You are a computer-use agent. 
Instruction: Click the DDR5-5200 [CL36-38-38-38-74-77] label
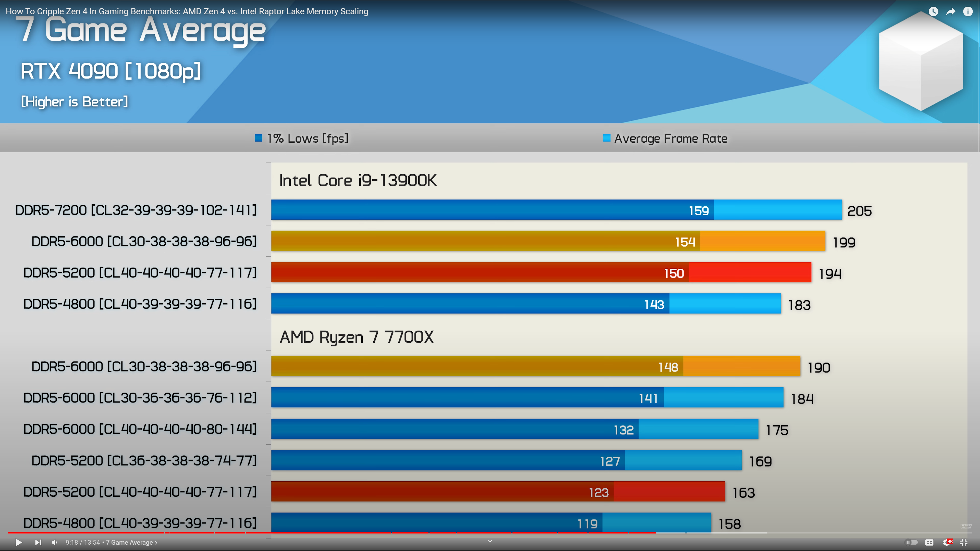[x=144, y=460]
